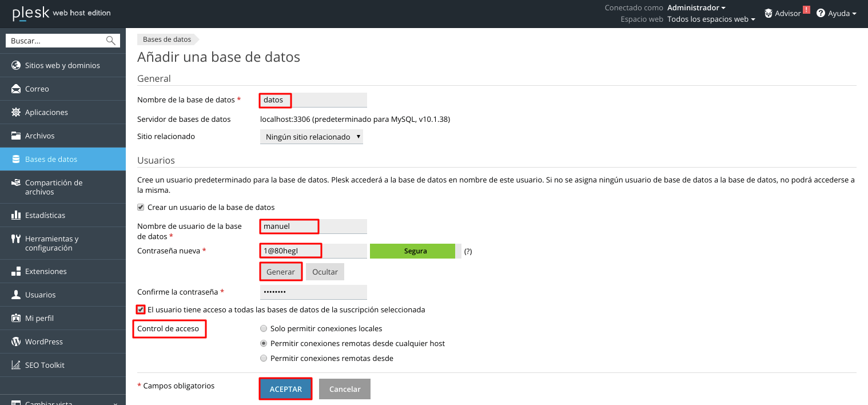Image resolution: width=868 pixels, height=405 pixels.
Task: Navigate via the Bases de datos breadcrumb
Action: [x=167, y=39]
